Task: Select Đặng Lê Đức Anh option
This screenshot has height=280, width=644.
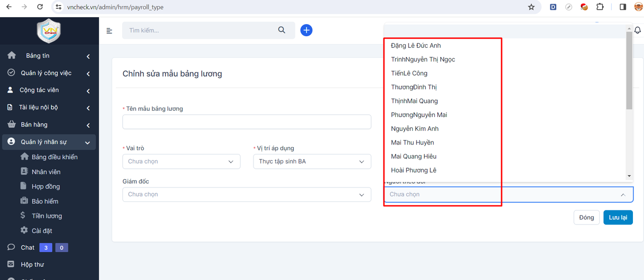Action: coord(505,46)
